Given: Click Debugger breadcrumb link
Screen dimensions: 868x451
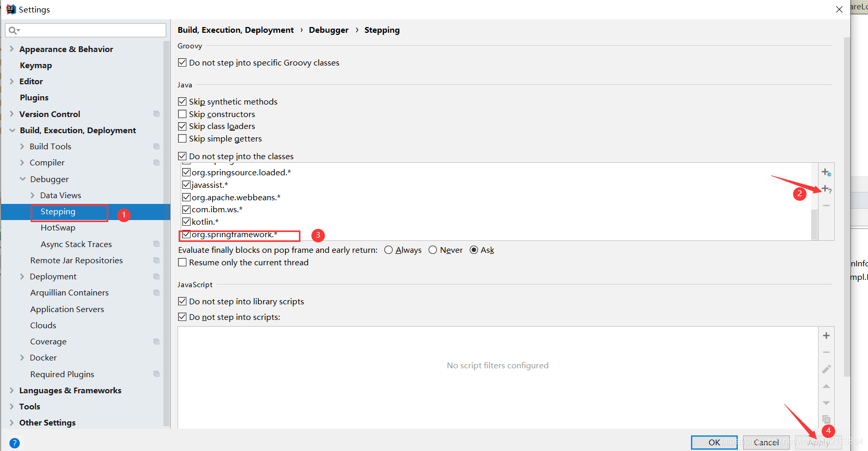Looking at the screenshot, I should pos(329,30).
